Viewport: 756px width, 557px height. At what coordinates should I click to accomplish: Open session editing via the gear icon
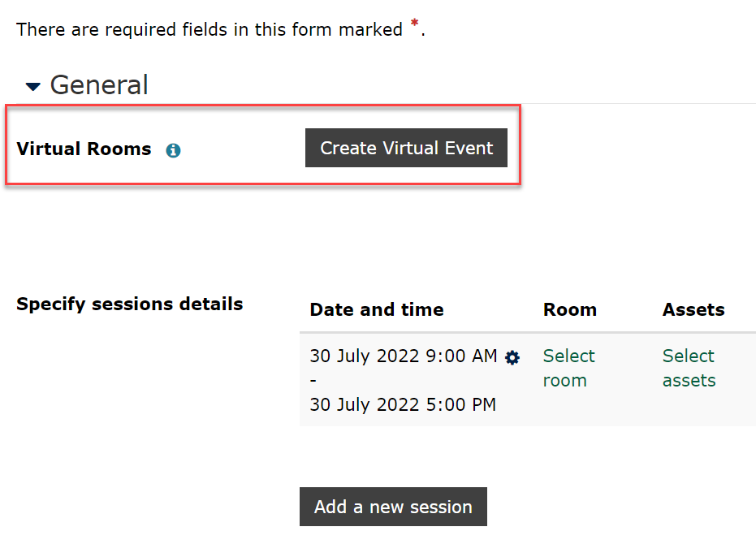(x=512, y=357)
